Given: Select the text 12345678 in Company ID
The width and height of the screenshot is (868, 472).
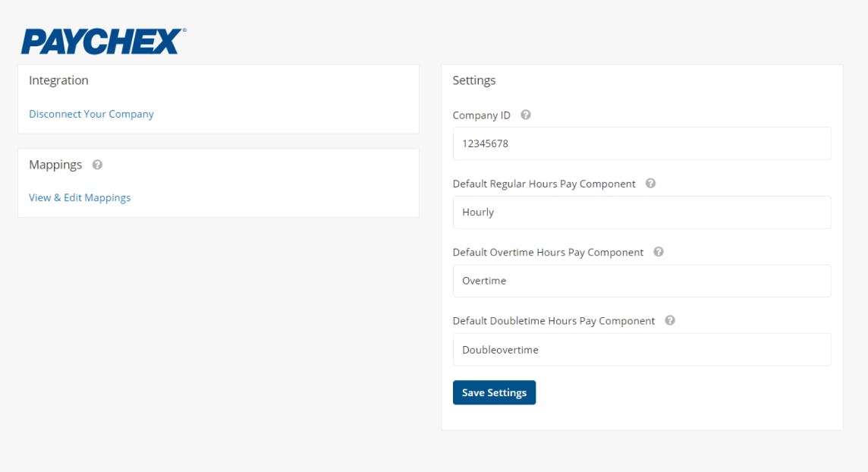Looking at the screenshot, I should [x=486, y=143].
